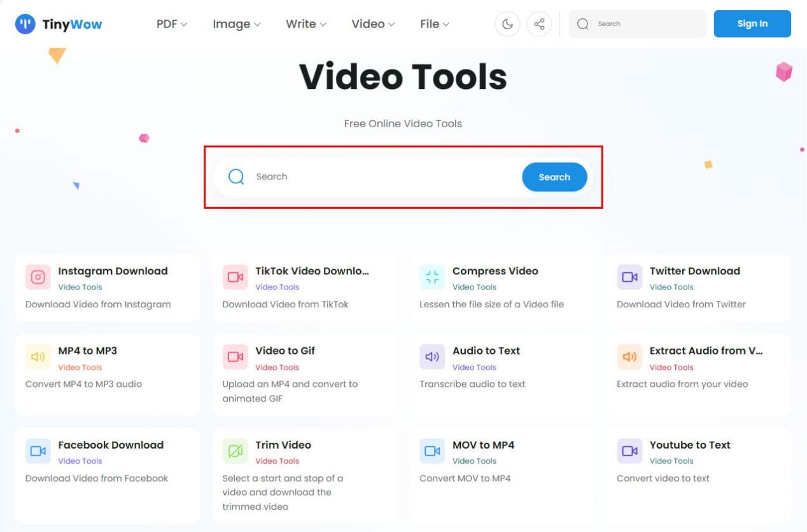Click 'Extract audio from your video' text
807x532 pixels.
(682, 384)
